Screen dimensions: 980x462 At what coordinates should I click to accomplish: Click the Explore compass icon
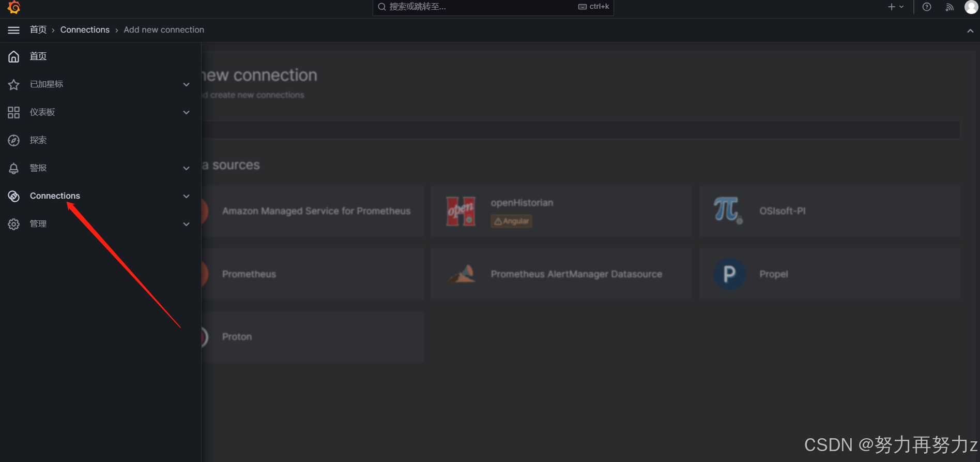click(x=14, y=140)
